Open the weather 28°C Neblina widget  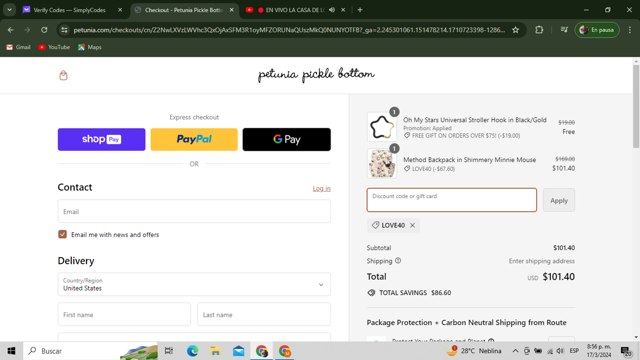(474, 351)
